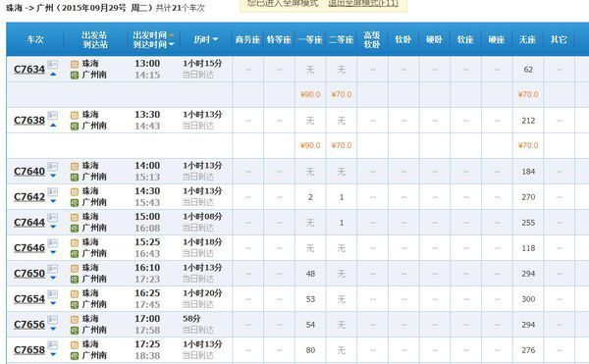Screen dimensions: 589x364
Task: Click the stop-info icon beside train C7650
Action: 53,268
